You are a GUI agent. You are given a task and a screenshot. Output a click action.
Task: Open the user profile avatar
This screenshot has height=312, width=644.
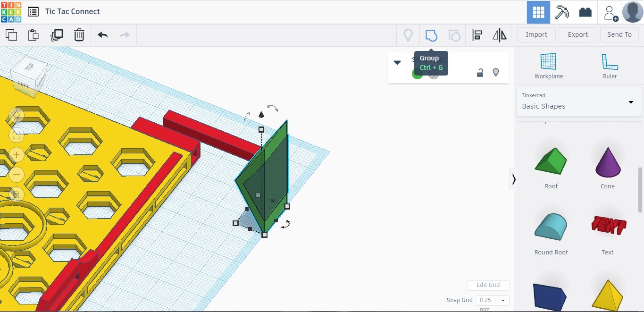633,12
